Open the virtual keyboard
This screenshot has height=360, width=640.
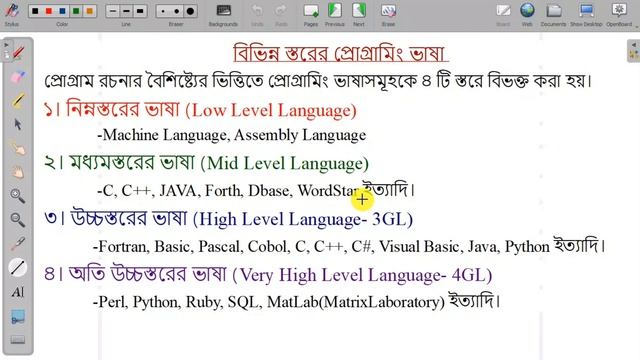point(18,340)
